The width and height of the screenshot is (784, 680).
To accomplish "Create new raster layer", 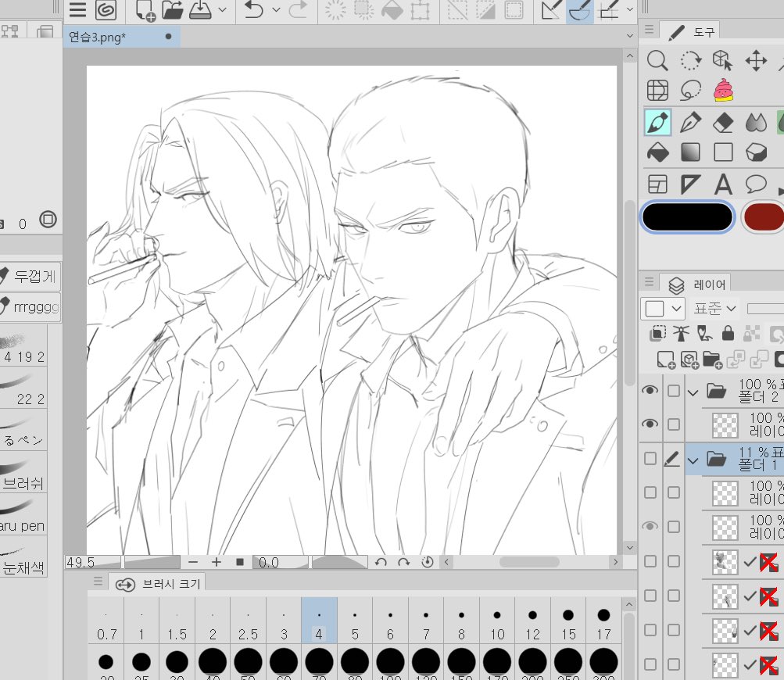I will [666, 360].
